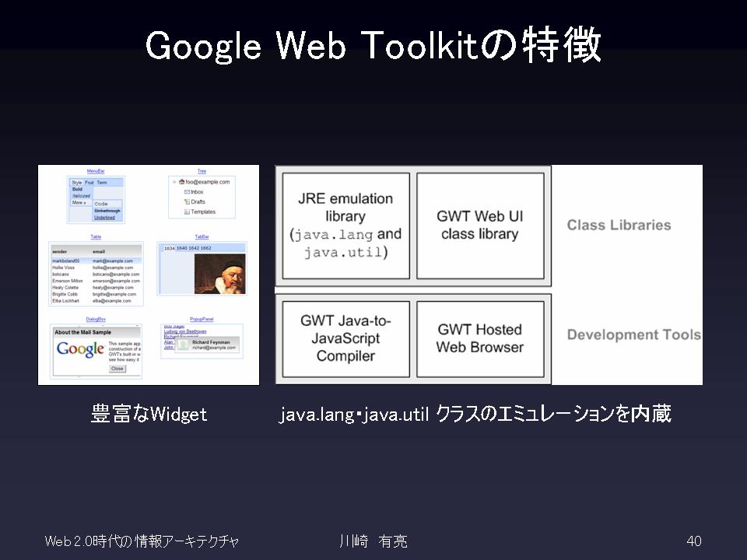Select the Inbox tree item label

pos(197,192)
